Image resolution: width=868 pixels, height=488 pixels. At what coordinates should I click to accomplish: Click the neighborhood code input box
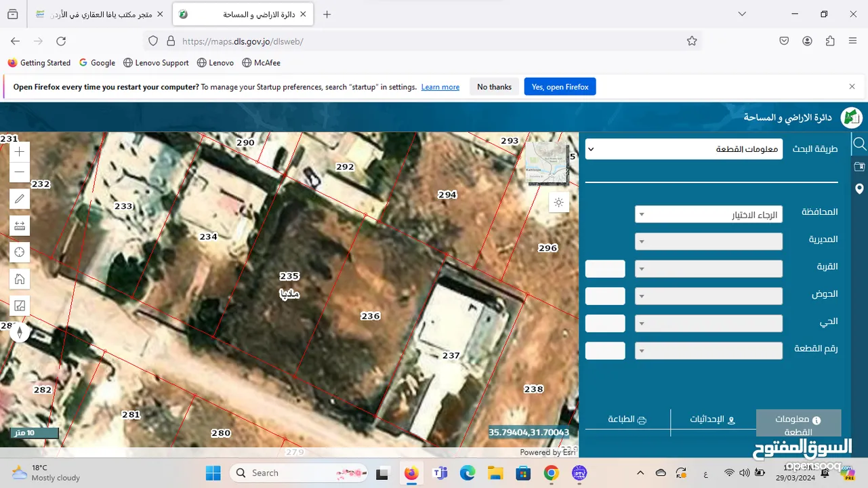(605, 323)
